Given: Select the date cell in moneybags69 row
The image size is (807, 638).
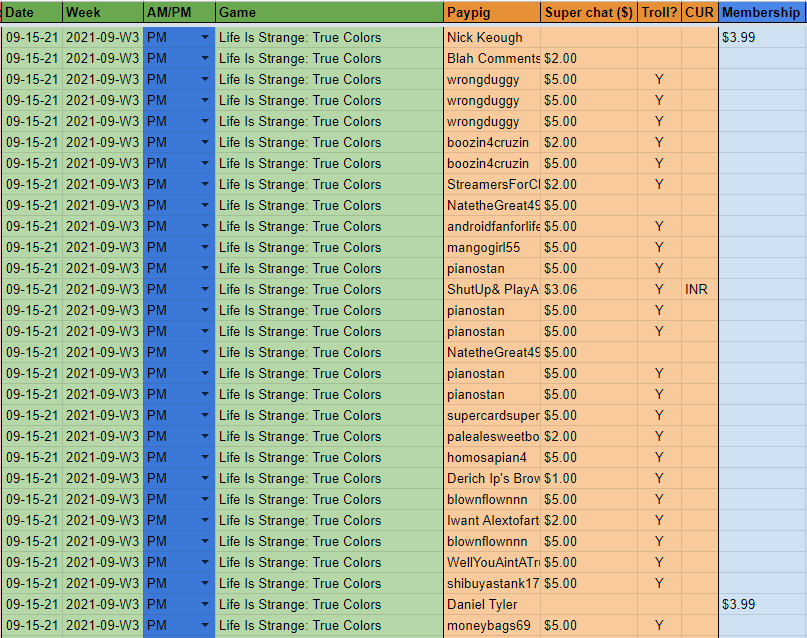Looking at the screenshot, I should [x=32, y=626].
